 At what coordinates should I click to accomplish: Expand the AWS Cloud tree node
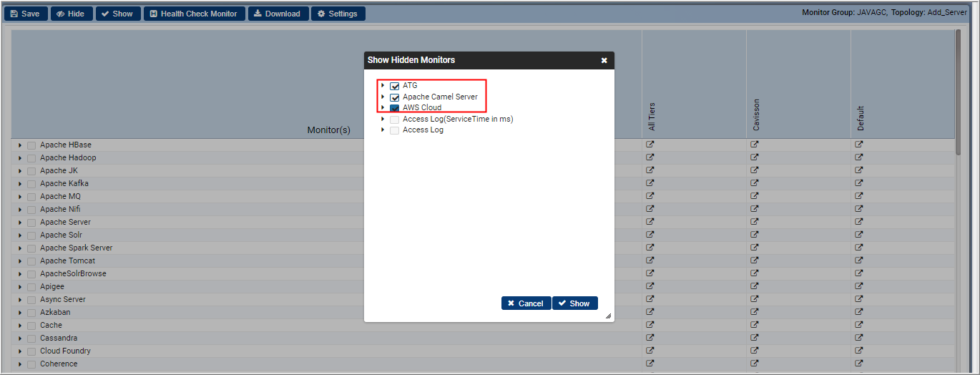click(x=383, y=107)
